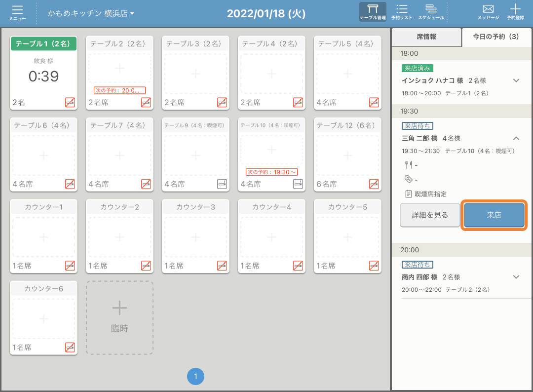
Task: Click the 詳細を見る button
Action: pyautogui.click(x=430, y=215)
